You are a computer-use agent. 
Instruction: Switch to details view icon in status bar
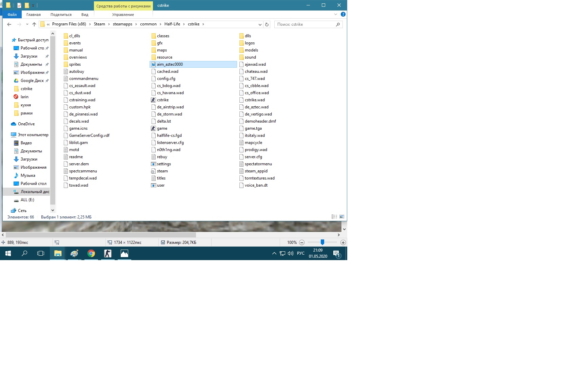pos(334,217)
